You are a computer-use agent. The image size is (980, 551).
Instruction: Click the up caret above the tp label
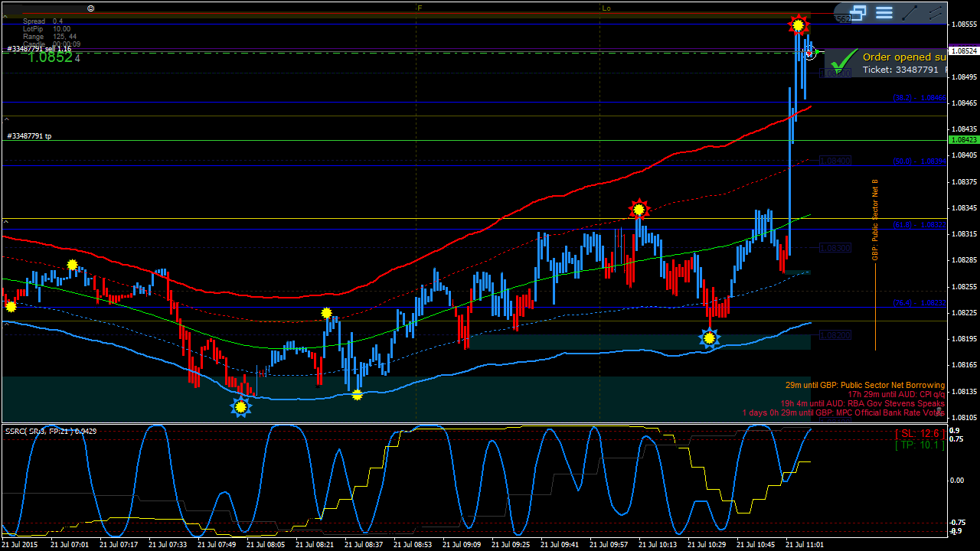(6, 119)
